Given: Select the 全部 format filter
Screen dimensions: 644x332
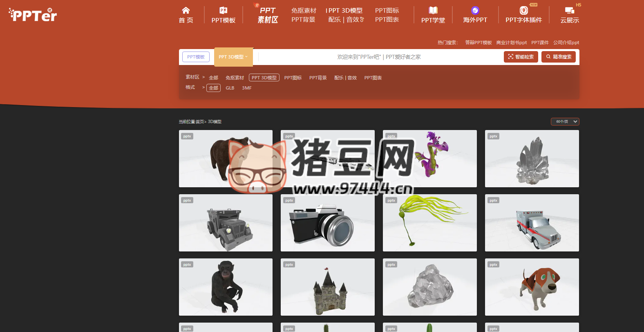Looking at the screenshot, I should pyautogui.click(x=213, y=88).
